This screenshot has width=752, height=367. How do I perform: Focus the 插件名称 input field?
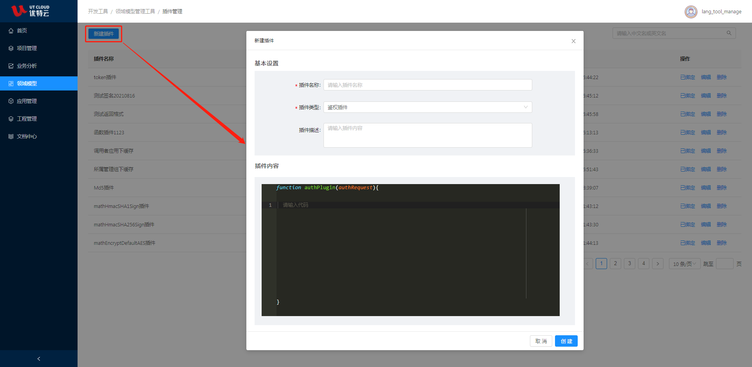tap(428, 85)
